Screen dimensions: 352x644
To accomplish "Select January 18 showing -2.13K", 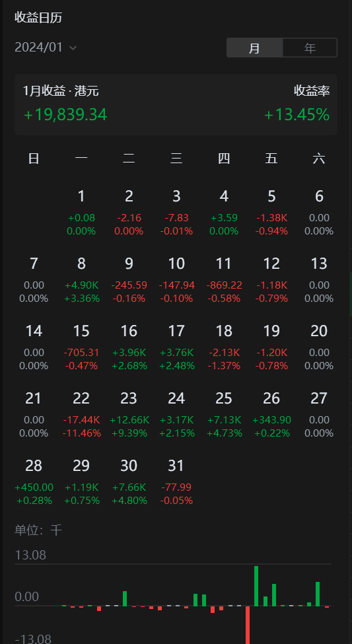I will coord(224,348).
